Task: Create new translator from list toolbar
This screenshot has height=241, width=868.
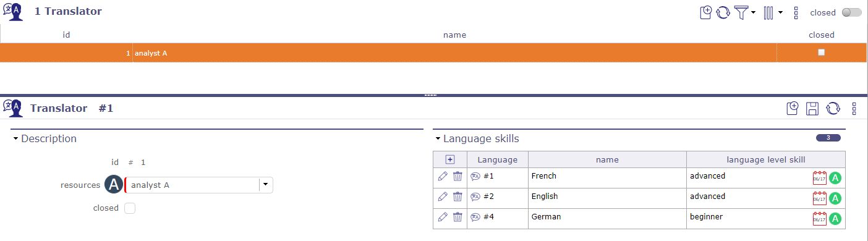Action: [x=706, y=12]
